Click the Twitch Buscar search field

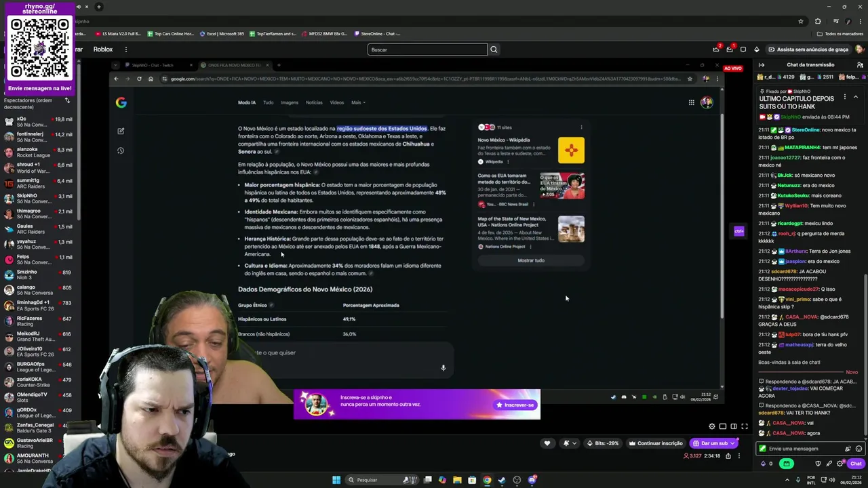(427, 49)
